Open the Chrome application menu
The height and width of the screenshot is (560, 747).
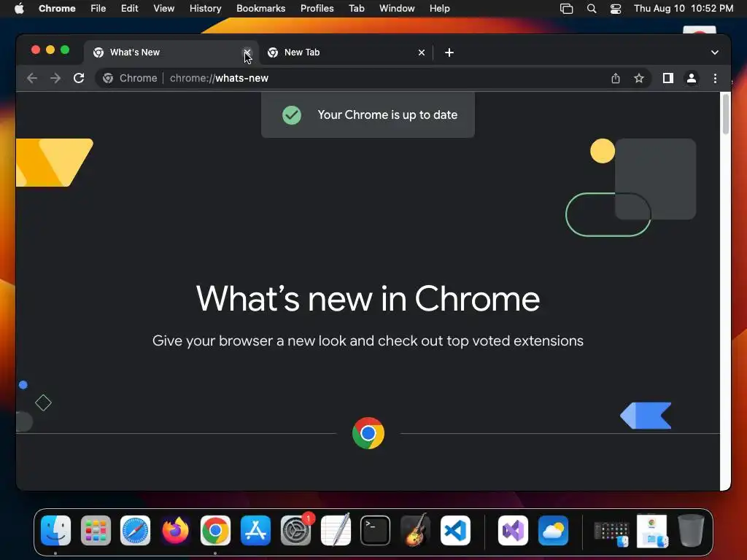coord(57,9)
